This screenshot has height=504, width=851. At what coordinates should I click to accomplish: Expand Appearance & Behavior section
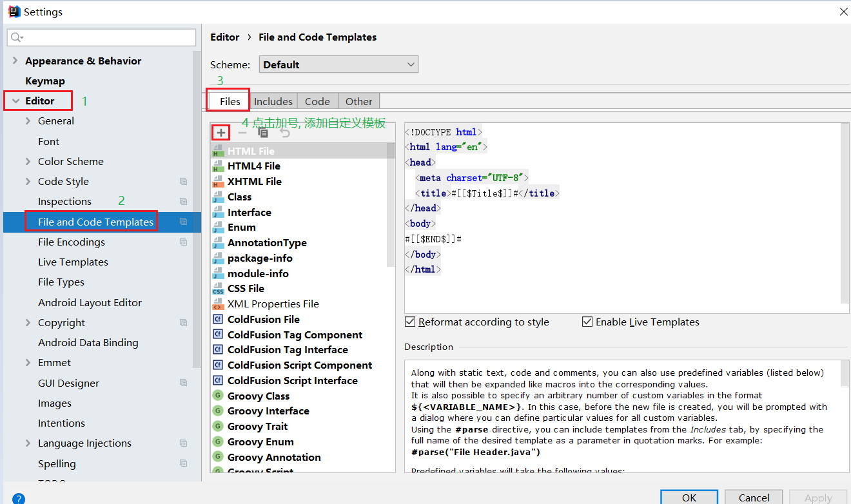tap(15, 61)
